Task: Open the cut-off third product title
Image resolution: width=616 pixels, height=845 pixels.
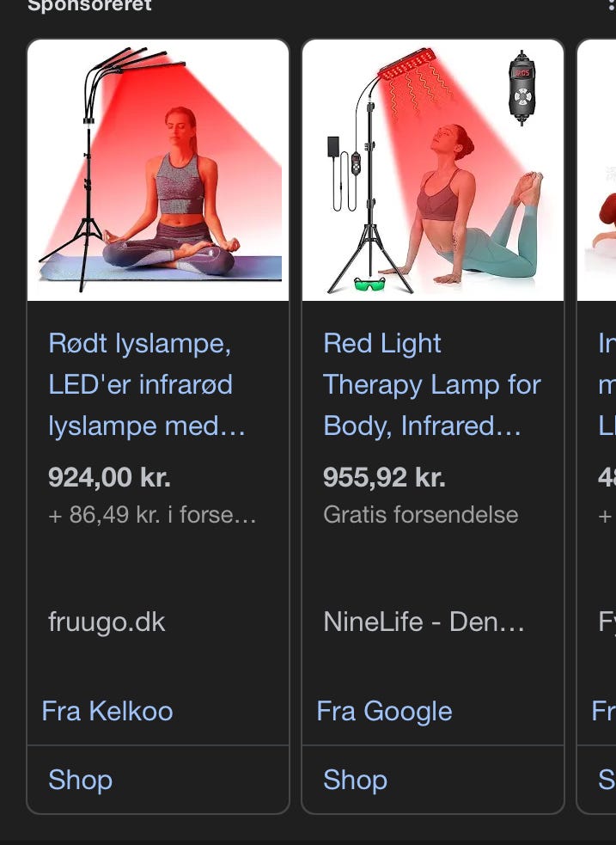Action: point(606,384)
